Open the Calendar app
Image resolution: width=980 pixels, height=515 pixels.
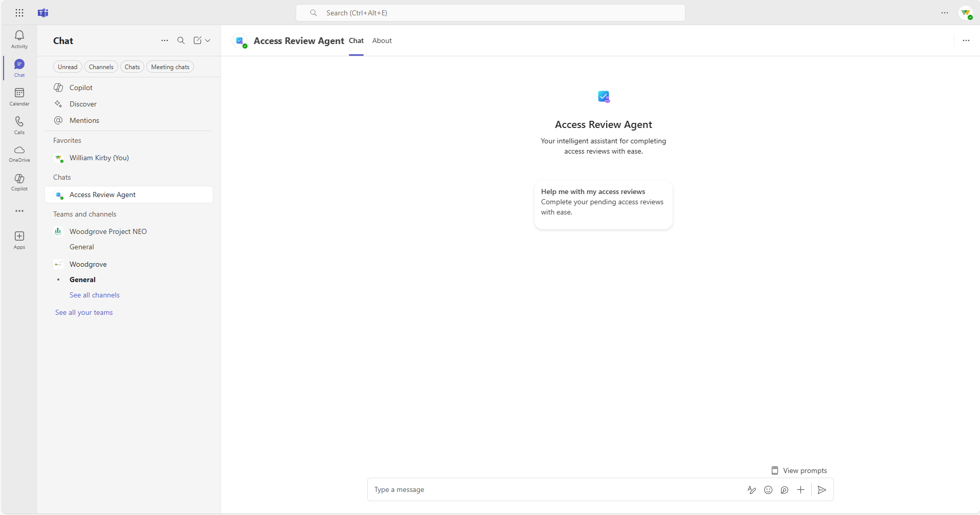(x=19, y=97)
